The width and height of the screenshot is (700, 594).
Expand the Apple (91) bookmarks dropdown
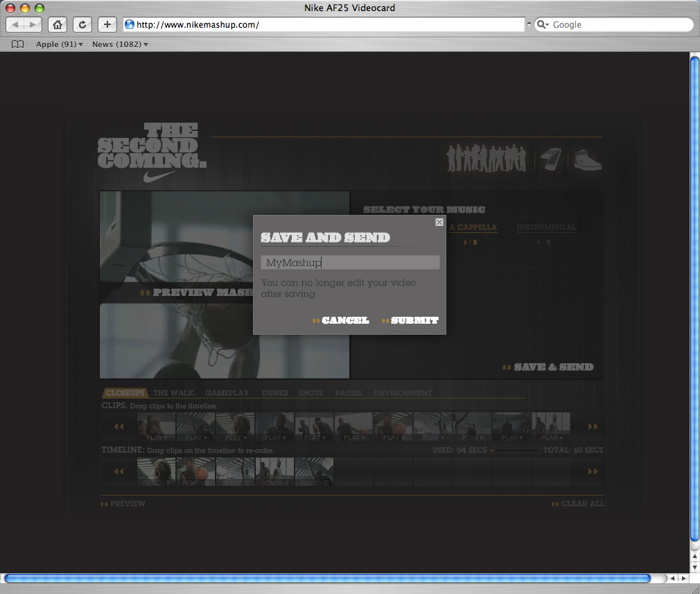pos(59,44)
